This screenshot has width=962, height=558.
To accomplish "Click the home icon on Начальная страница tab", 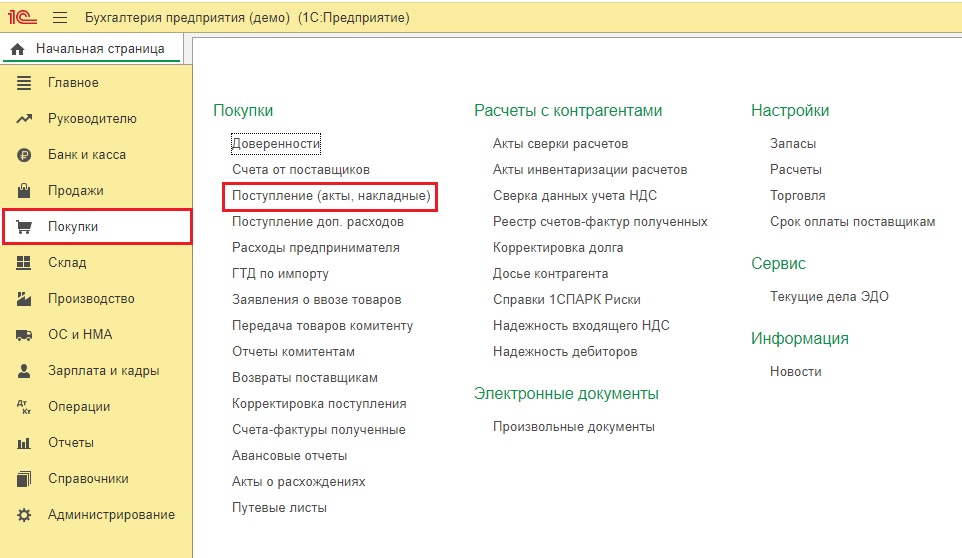I will click(x=18, y=49).
